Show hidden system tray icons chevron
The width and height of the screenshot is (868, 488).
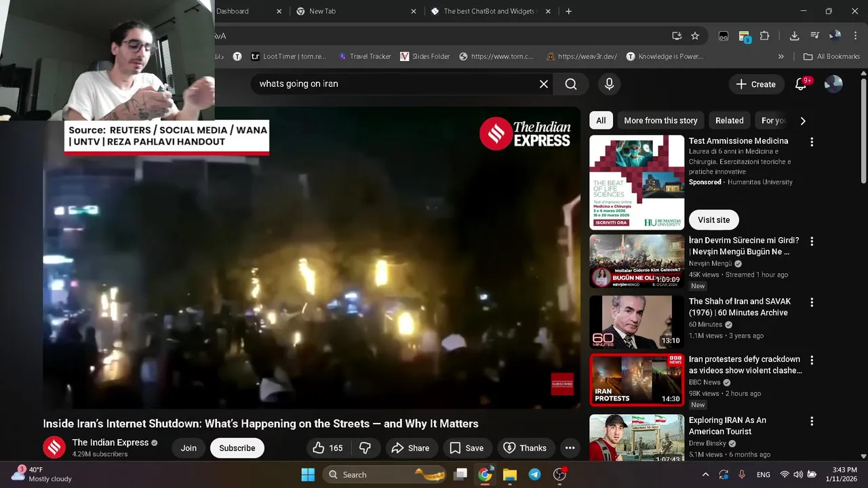click(705, 474)
